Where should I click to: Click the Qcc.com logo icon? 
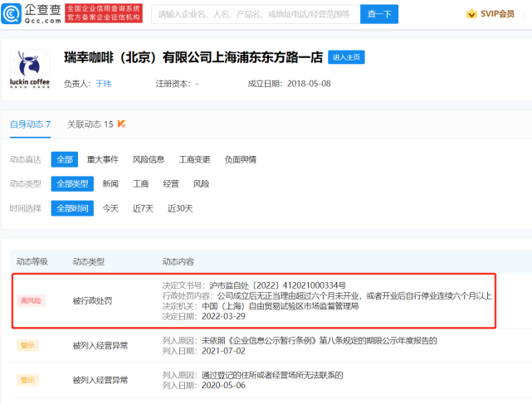tap(11, 14)
